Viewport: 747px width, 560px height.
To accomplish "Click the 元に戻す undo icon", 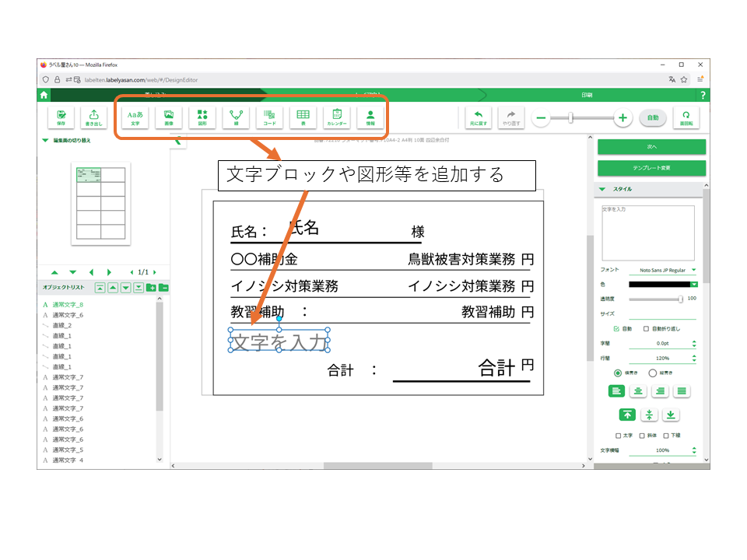I will click(x=477, y=117).
